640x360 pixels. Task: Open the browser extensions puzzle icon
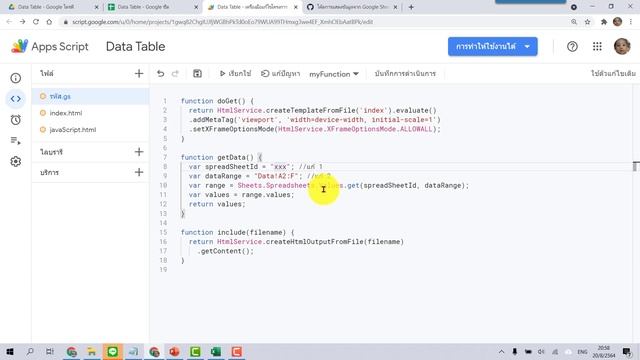click(604, 22)
